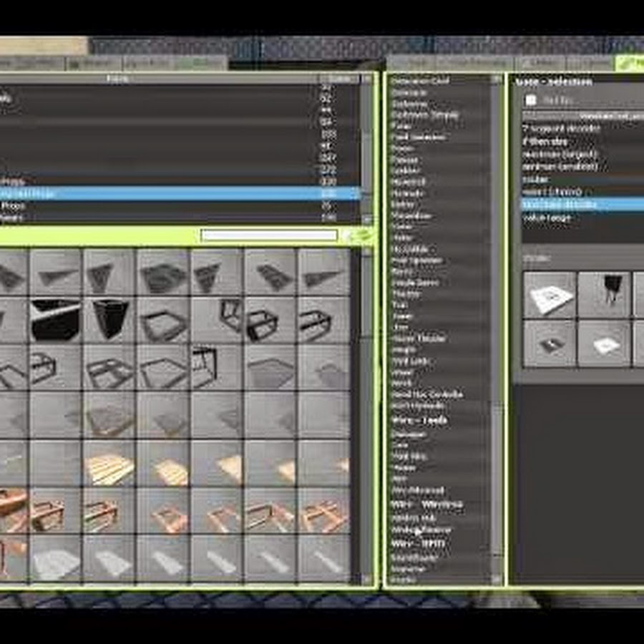Pick the black tapered bin prop icon
The width and height of the screenshot is (644, 644).
[109, 318]
